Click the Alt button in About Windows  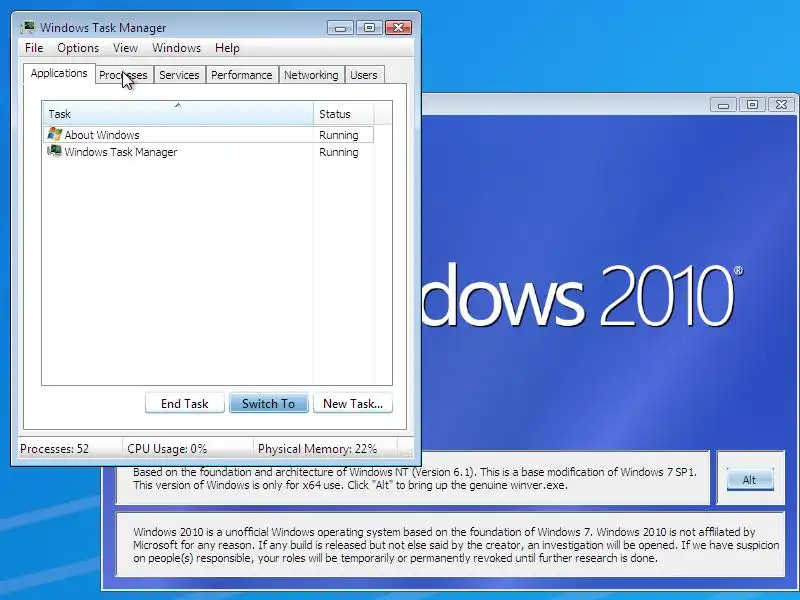click(749, 480)
